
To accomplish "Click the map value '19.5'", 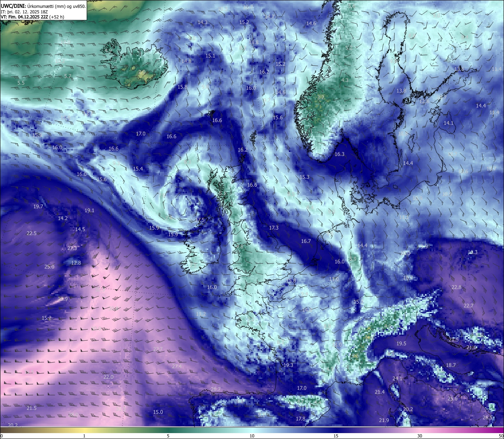I will point(401,344).
